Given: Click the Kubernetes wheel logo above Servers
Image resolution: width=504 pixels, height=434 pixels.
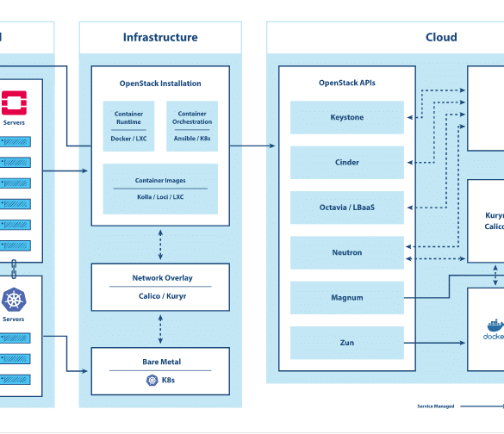Looking at the screenshot, I should pos(14,300).
